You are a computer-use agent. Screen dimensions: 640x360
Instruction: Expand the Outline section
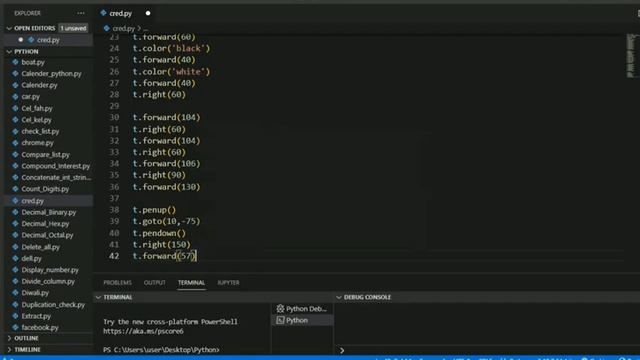point(9,338)
